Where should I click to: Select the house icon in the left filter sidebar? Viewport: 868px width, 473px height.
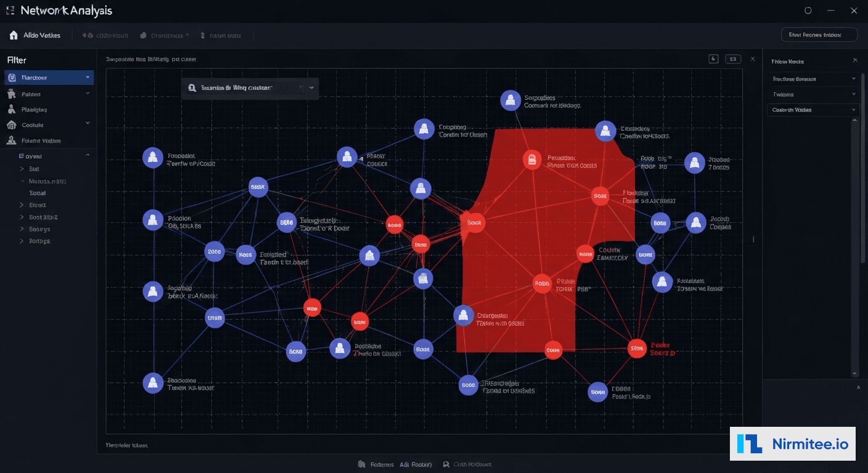11,124
